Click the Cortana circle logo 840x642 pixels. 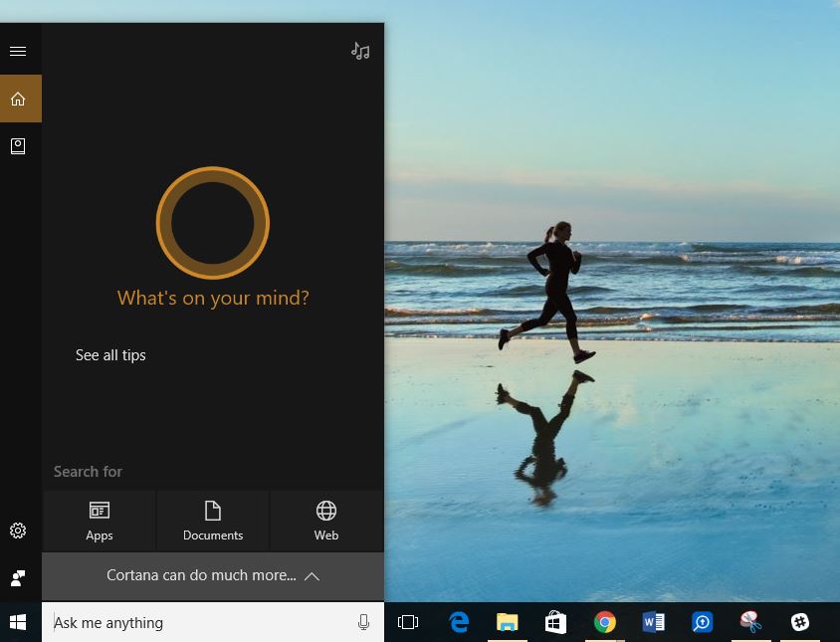click(x=213, y=223)
